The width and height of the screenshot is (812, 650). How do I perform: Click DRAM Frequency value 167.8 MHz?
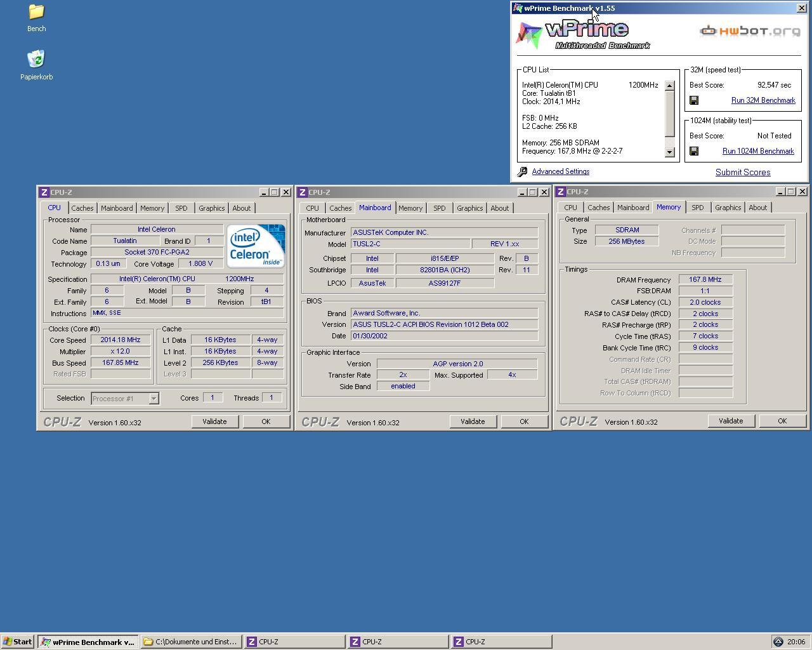(x=705, y=279)
